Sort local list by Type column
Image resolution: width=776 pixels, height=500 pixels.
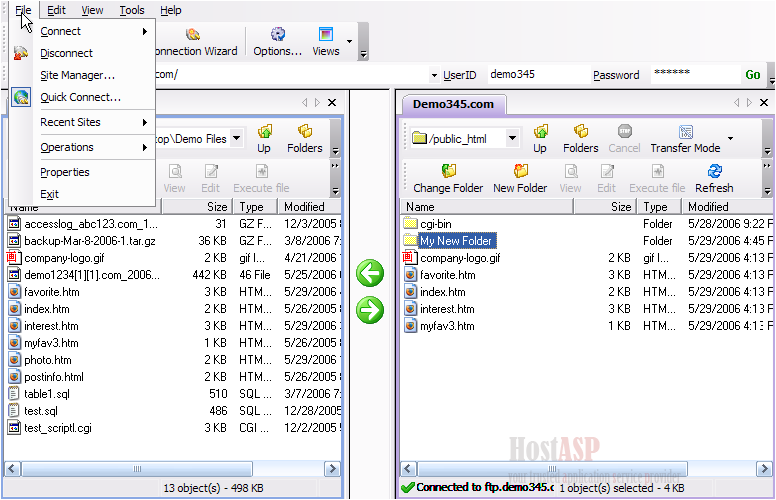[x=254, y=206]
